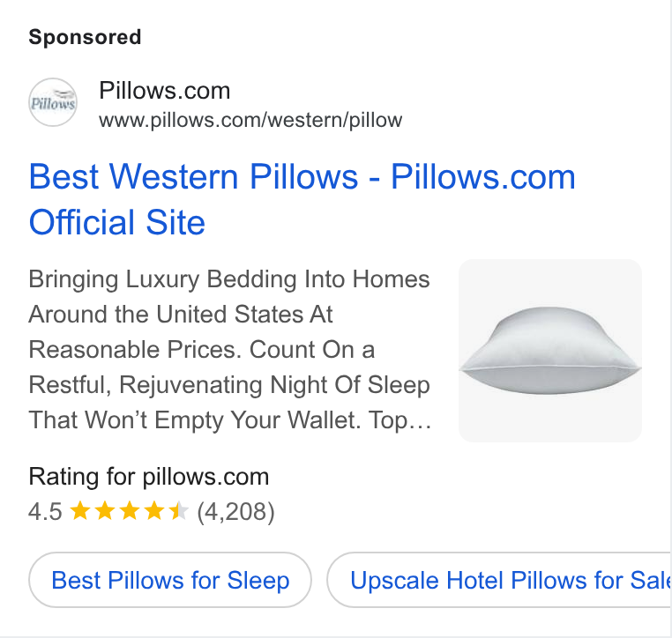Click the second gold rating star
Screen dimensions: 672x638
tap(105, 511)
